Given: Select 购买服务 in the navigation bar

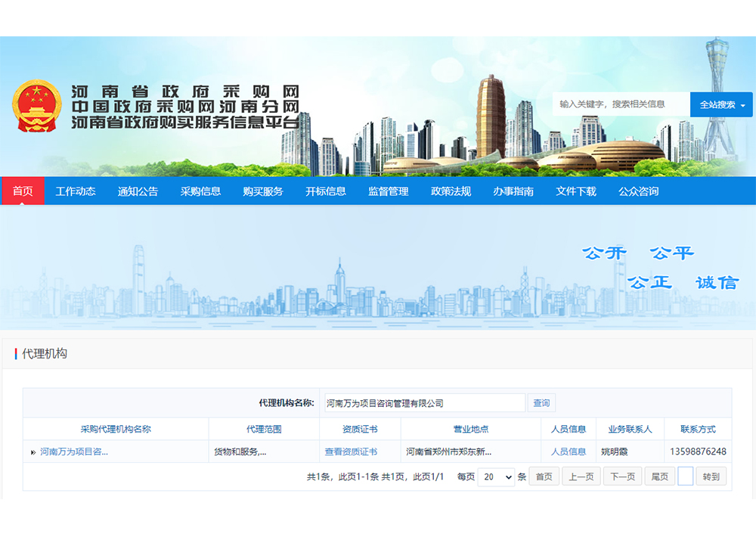Looking at the screenshot, I should coord(263,191).
